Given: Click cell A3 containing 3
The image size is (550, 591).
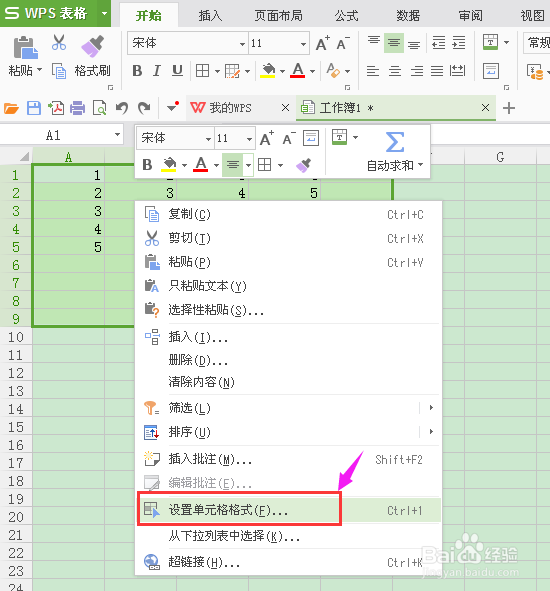Looking at the screenshot, I should point(68,211).
